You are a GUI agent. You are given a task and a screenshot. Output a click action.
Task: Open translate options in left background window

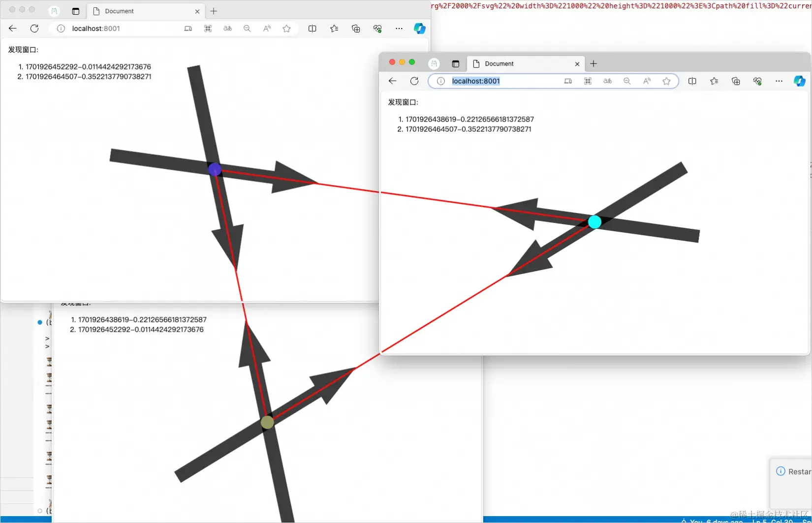tap(227, 29)
